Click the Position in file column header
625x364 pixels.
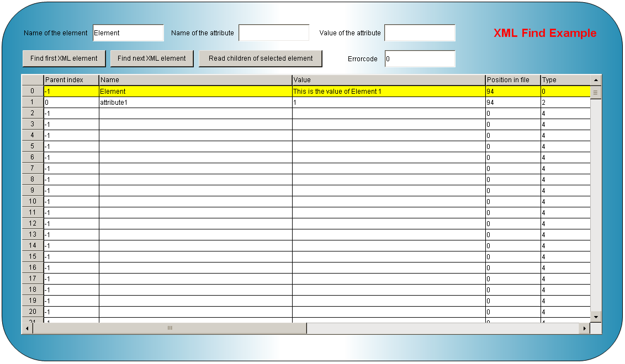click(513, 80)
